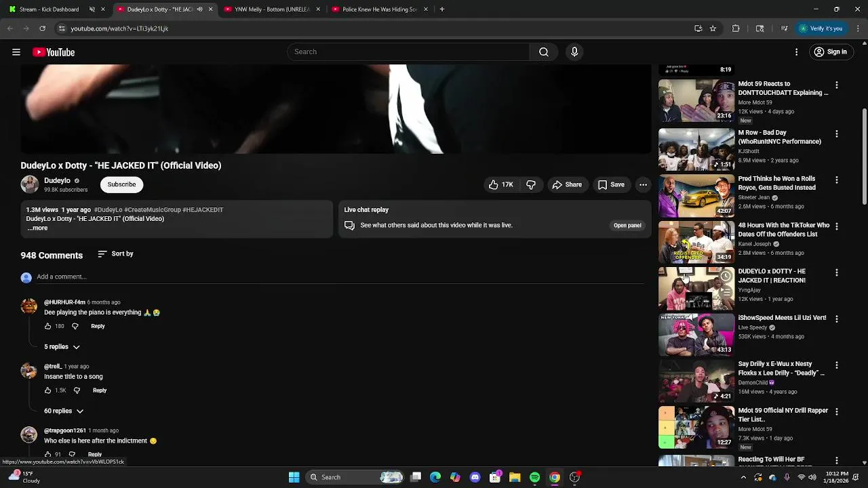Expand the description with ...more

[x=37, y=228]
